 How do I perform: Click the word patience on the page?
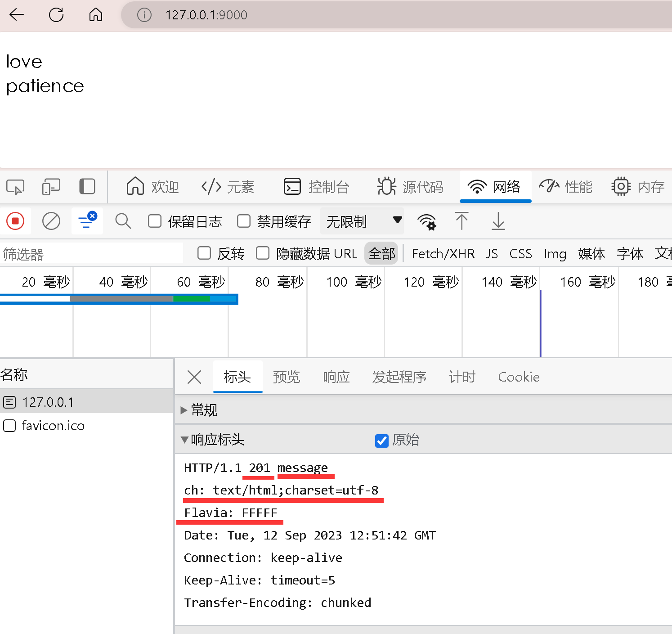pyautogui.click(x=45, y=86)
